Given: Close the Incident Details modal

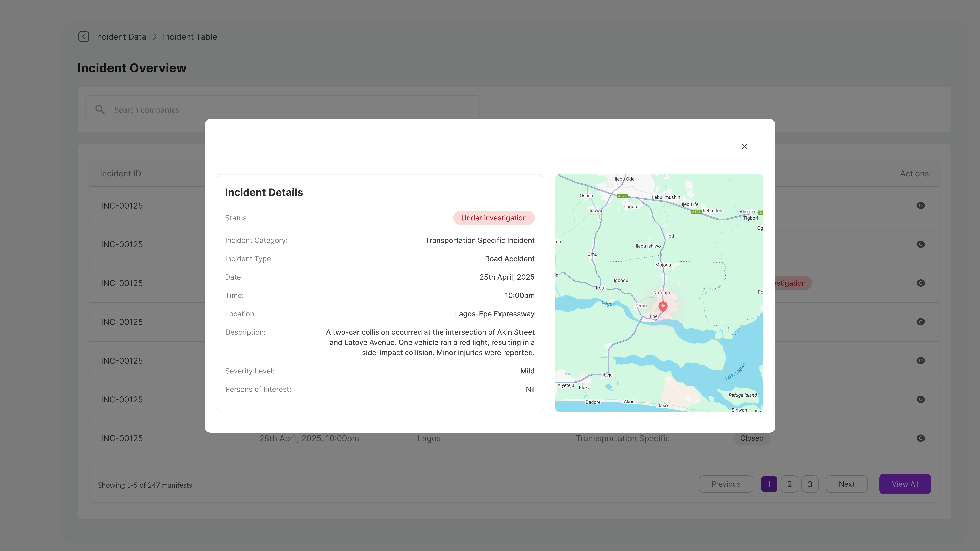Looking at the screenshot, I should 745,146.
